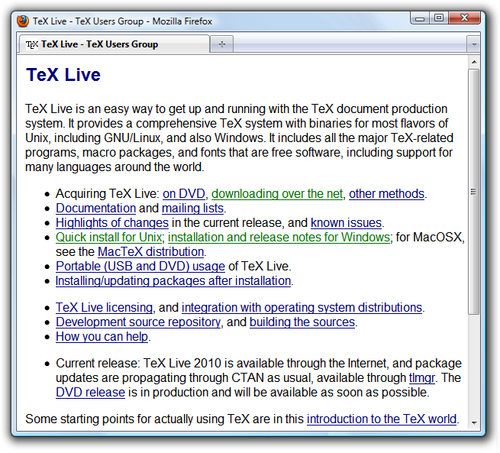Open the 'TeX Live licensing' link

point(104,308)
